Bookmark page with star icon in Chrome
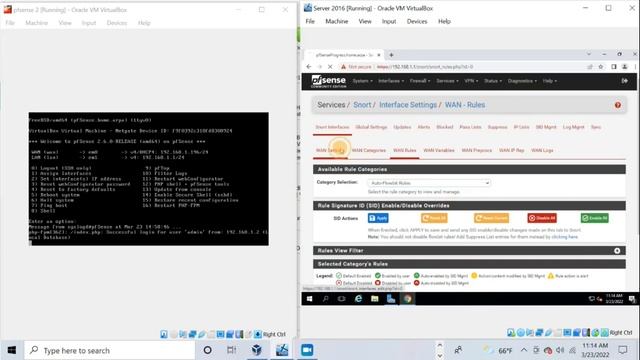Image resolution: width=640 pixels, height=360 pixels. point(601,67)
